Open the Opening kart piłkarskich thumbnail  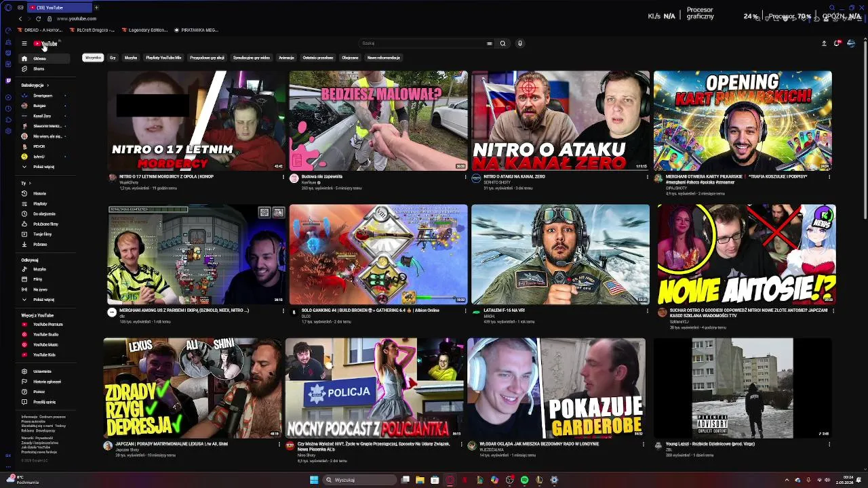[743, 121]
